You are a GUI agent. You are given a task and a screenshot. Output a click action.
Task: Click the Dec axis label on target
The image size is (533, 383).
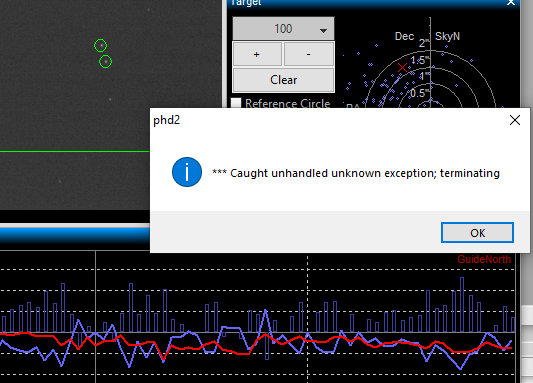tap(404, 36)
